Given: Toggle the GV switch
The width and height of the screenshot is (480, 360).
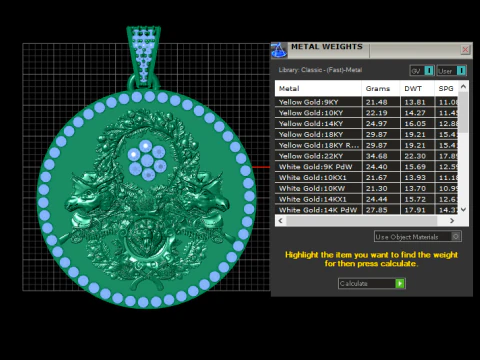Looking at the screenshot, I should (422, 71).
